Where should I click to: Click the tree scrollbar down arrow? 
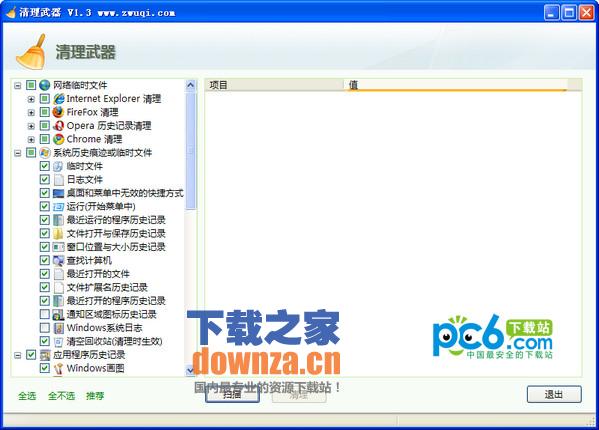click(x=190, y=370)
